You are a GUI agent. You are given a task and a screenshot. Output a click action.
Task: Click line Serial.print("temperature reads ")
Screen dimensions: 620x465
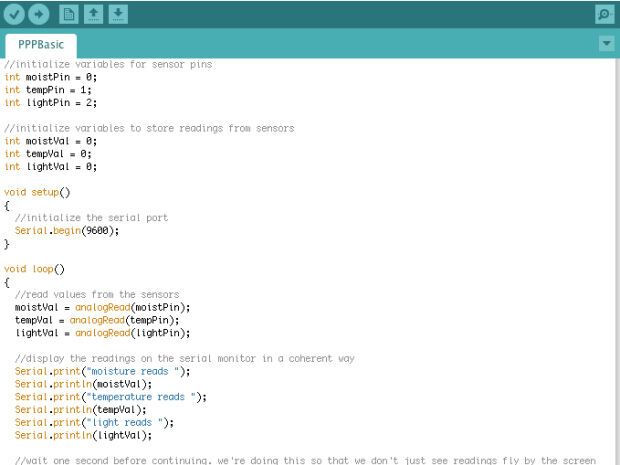pos(111,397)
